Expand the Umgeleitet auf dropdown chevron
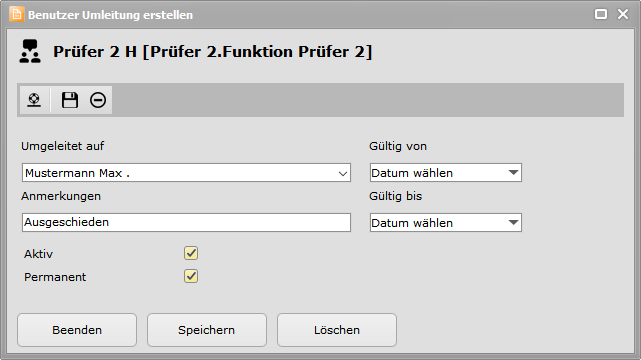 pos(343,174)
